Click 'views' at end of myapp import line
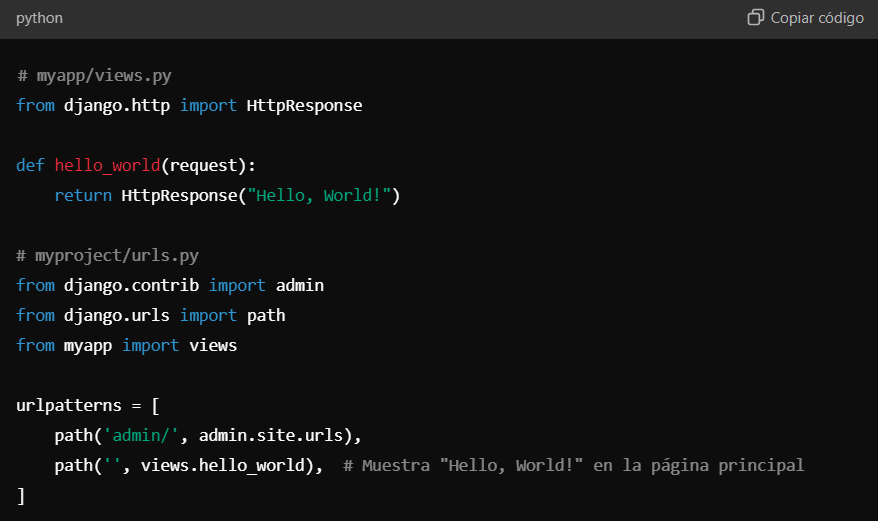Screen dimensions: 878x521 pos(213,346)
